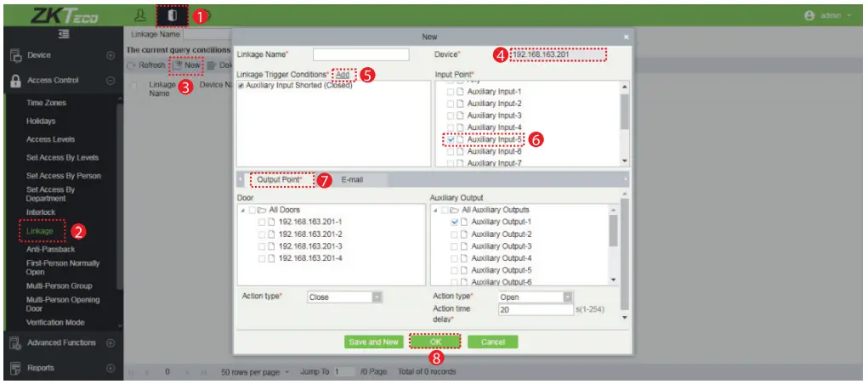Collapse the All Auxiliary Outputs tree node
Image resolution: width=868 pixels, height=384 pixels.
click(x=435, y=210)
